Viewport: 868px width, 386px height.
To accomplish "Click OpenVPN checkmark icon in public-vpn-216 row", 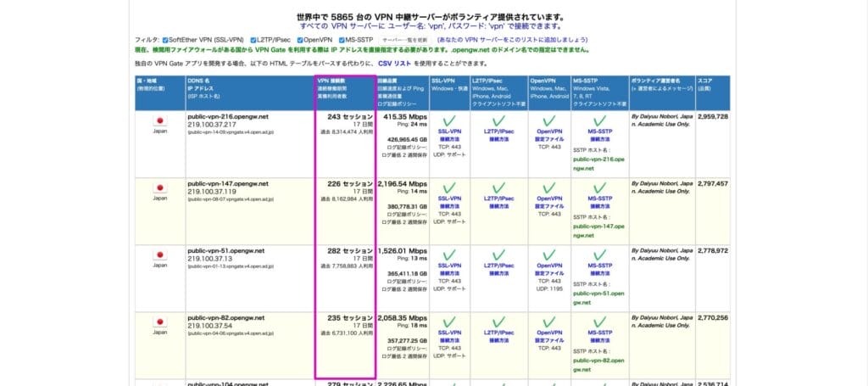I will click(548, 120).
